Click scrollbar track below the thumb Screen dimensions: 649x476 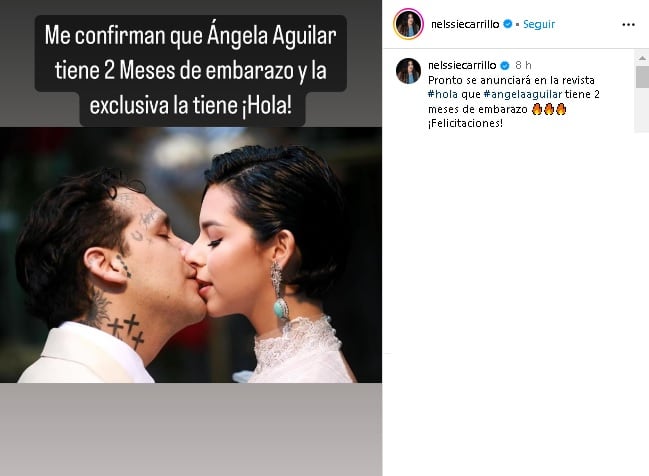[642, 110]
